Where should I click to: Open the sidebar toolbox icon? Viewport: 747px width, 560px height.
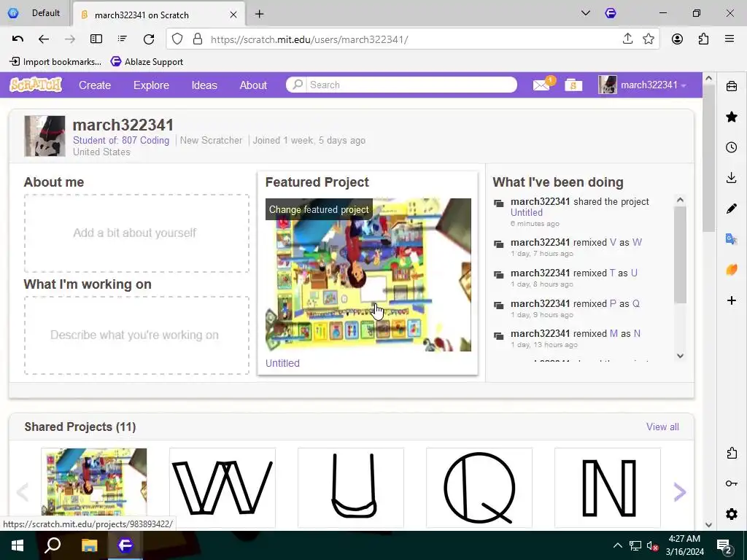[x=731, y=86]
